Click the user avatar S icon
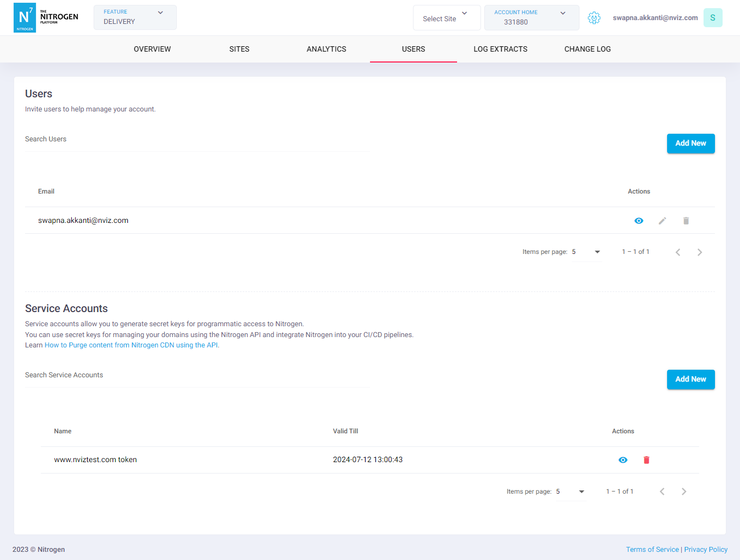 tap(712, 18)
